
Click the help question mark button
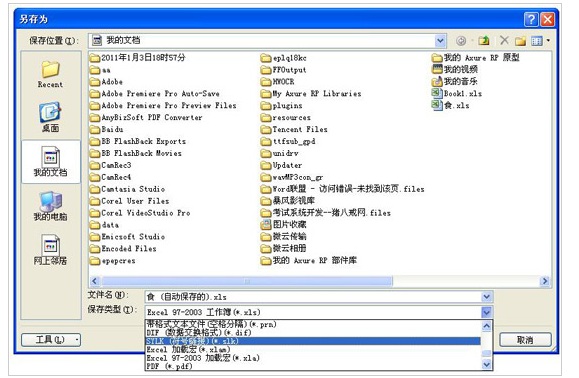[x=531, y=19]
